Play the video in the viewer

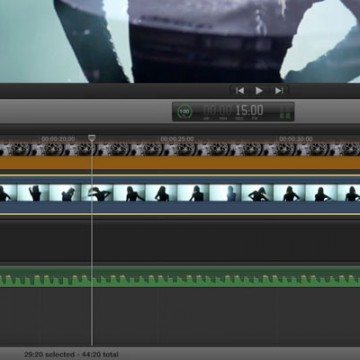pyautogui.click(x=259, y=91)
